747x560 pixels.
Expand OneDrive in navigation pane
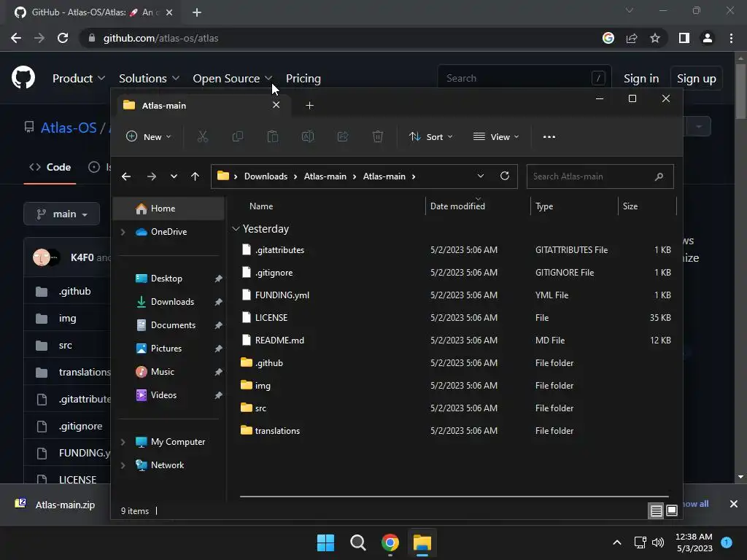(123, 232)
